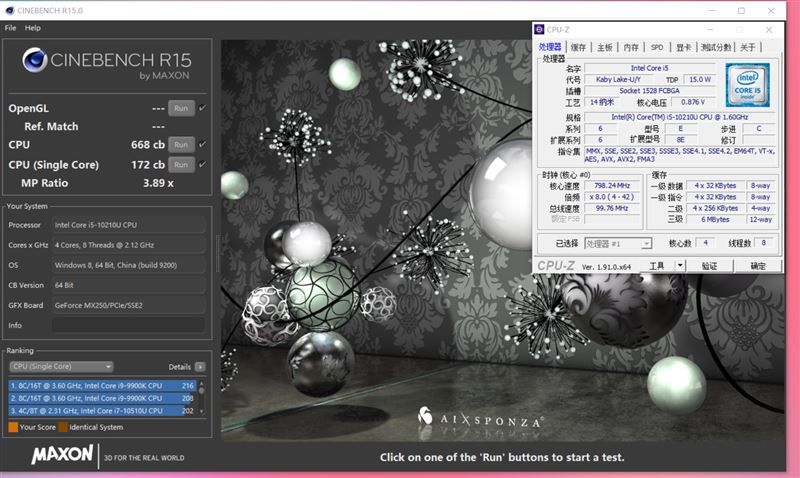Image resolution: width=800 pixels, height=478 pixels.
Task: Click the MAXON logo at bottom
Action: (62, 454)
